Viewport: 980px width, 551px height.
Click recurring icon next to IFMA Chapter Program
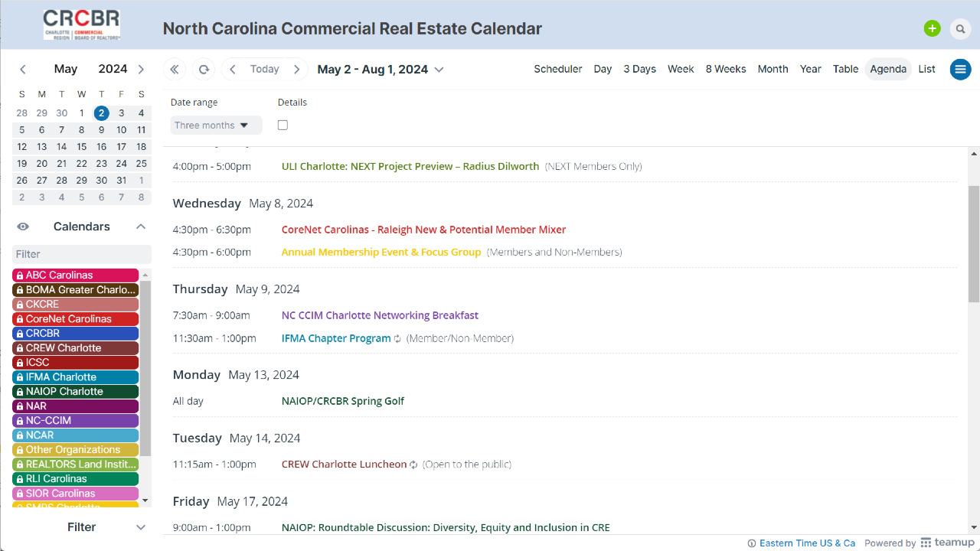coord(398,338)
